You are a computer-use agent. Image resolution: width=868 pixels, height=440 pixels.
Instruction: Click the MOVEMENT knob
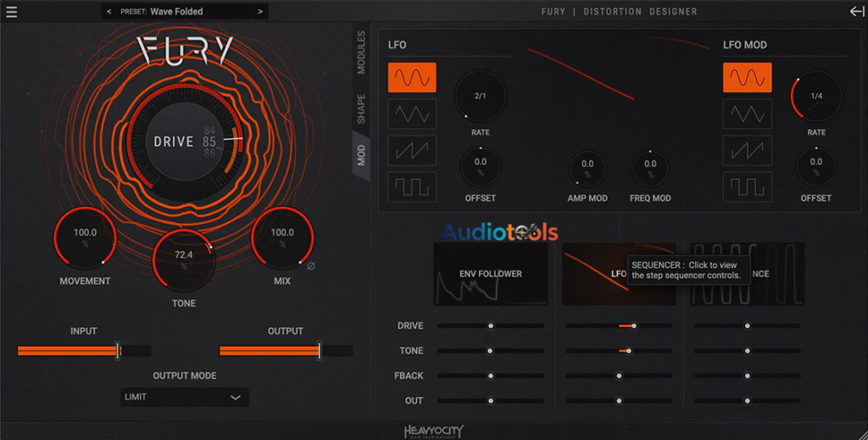click(85, 237)
